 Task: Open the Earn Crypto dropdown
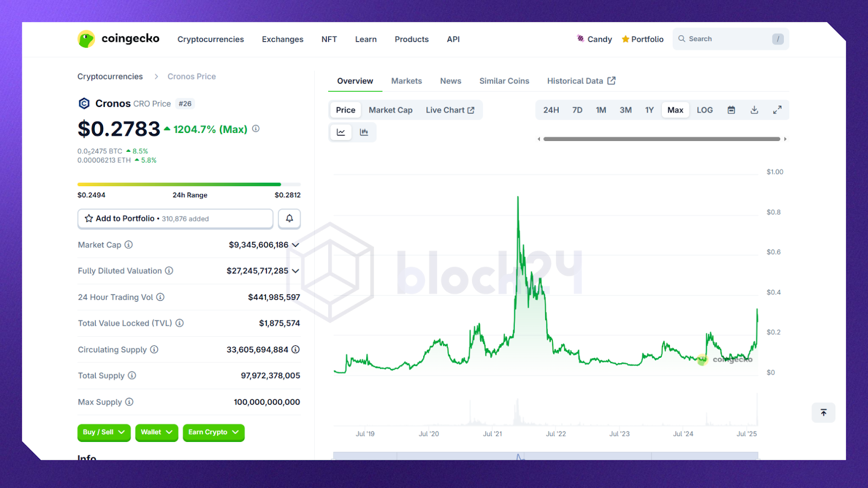pos(214,432)
